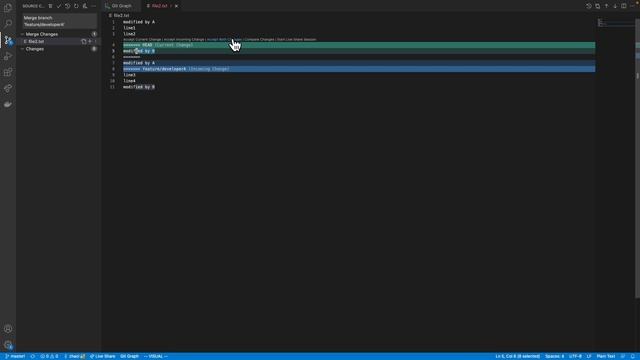Click Start Live Share Session link
Screen dimensions: 640x360
pyautogui.click(x=296, y=40)
